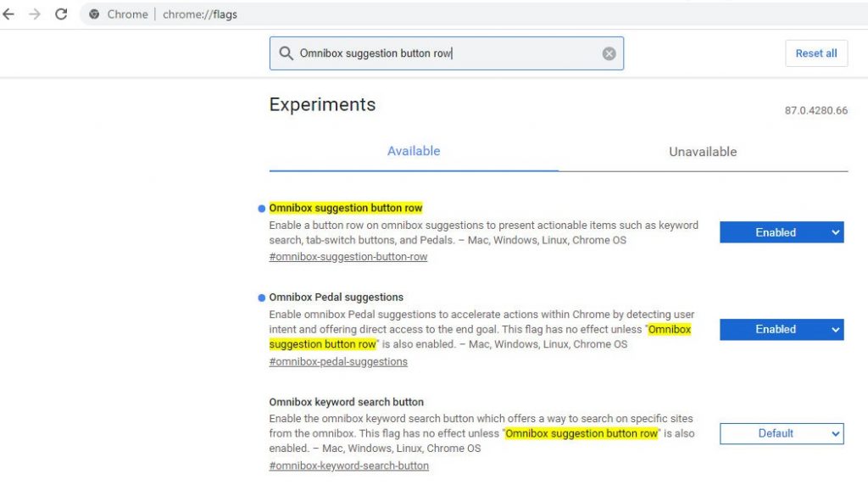Click the magnifier icon in flags search
868x485 pixels.
point(286,53)
